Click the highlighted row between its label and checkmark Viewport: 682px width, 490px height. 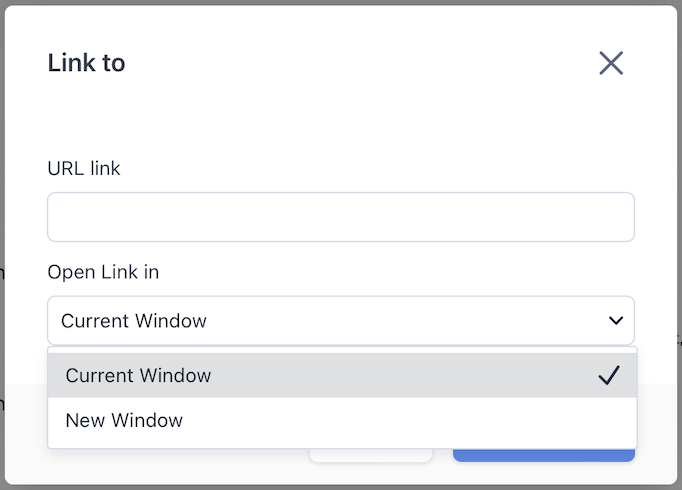pos(400,376)
